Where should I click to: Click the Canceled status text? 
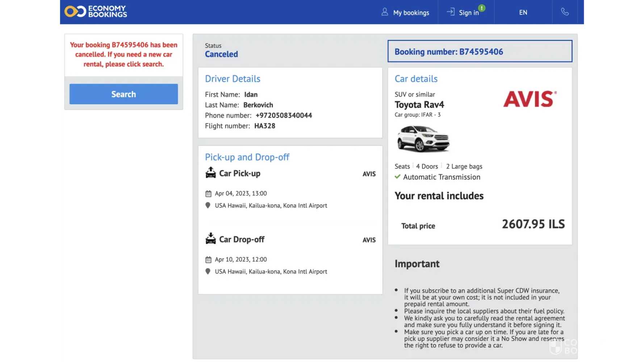coord(221,54)
